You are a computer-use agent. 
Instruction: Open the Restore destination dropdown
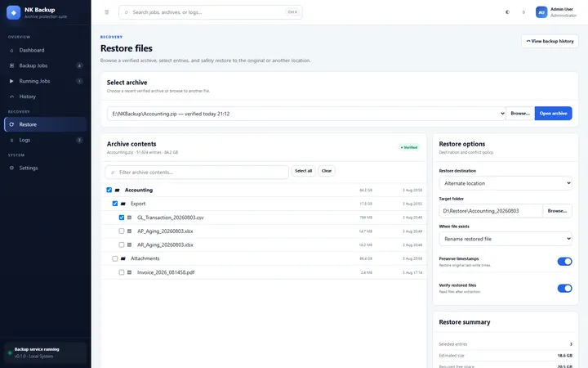coord(506,183)
